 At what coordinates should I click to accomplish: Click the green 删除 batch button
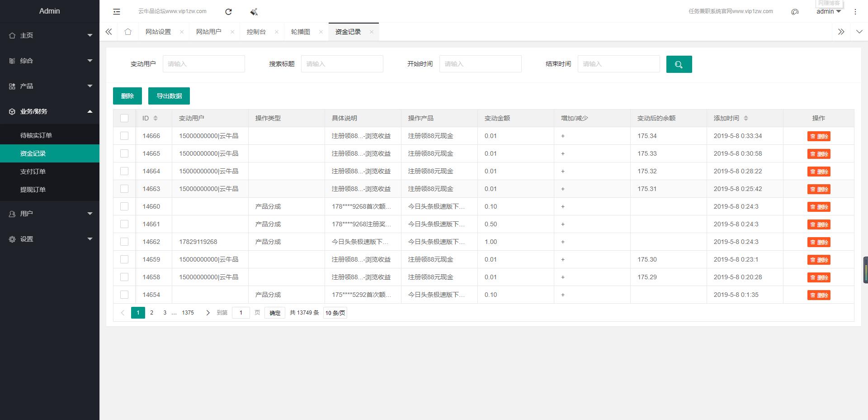(127, 96)
